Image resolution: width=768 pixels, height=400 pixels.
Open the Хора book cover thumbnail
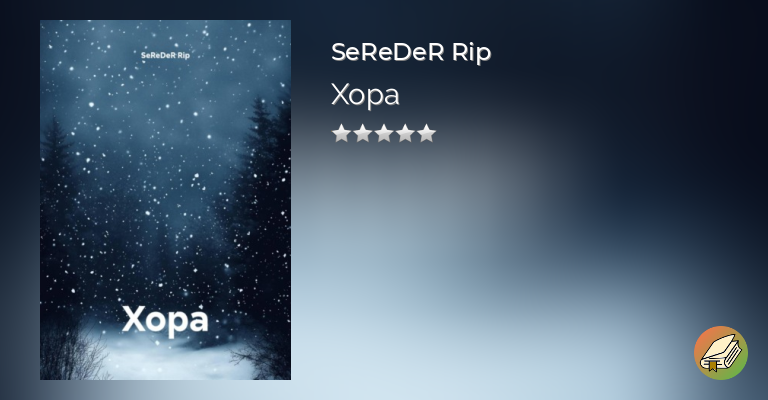coord(166,200)
